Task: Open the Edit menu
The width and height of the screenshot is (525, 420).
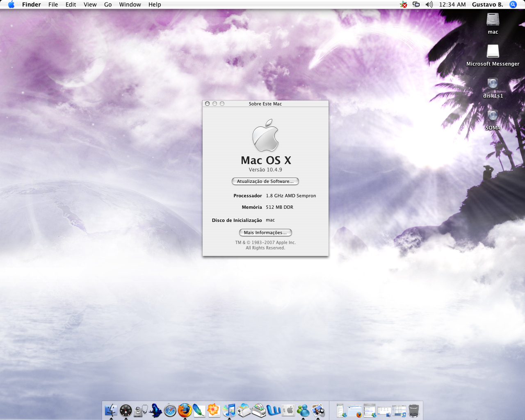Action: (x=71, y=5)
